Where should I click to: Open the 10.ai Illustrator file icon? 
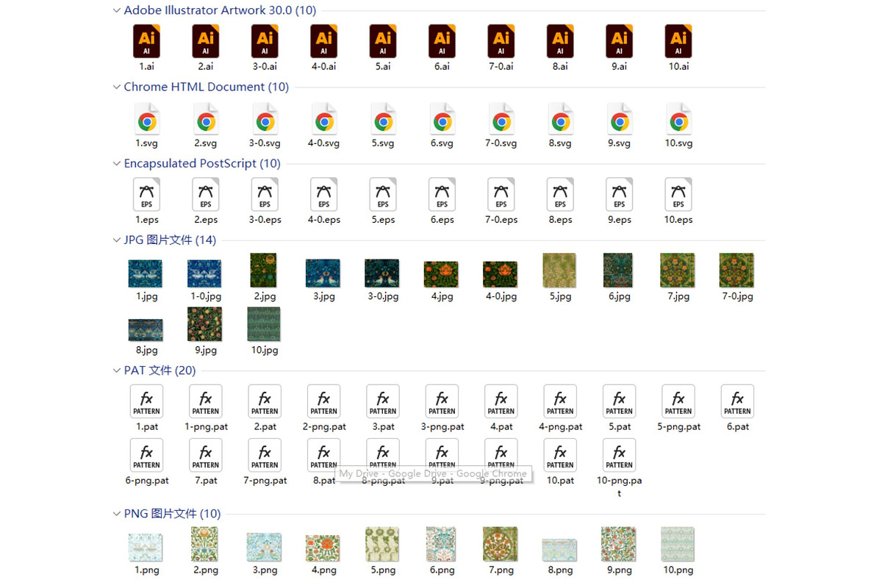click(x=678, y=41)
